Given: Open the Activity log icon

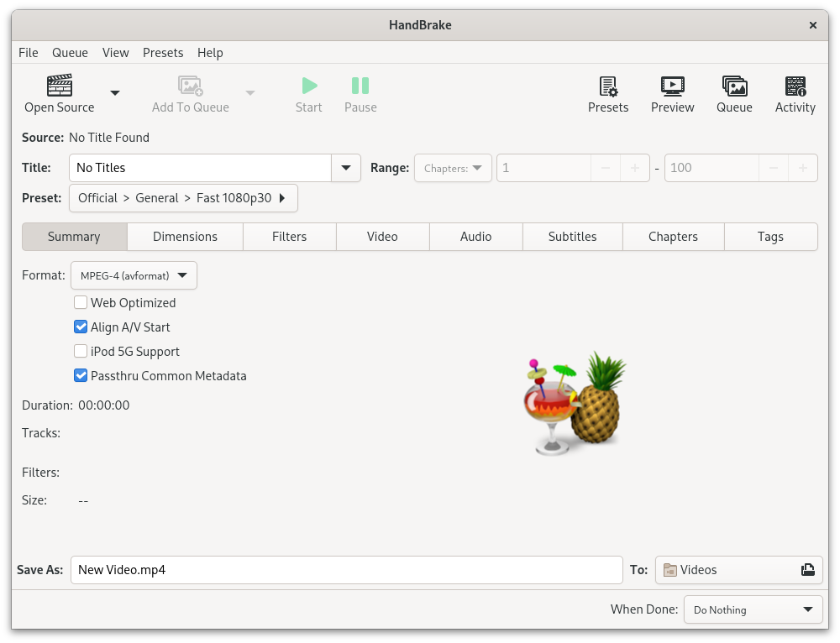Looking at the screenshot, I should click(795, 86).
